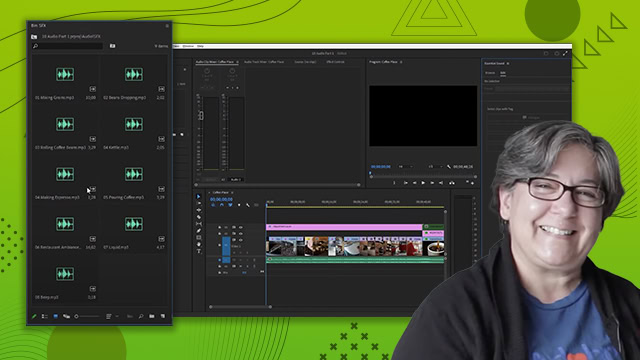Viewport: 640px width, 360px height.
Task: Toggle track output eye for V2
Action: click(240, 233)
